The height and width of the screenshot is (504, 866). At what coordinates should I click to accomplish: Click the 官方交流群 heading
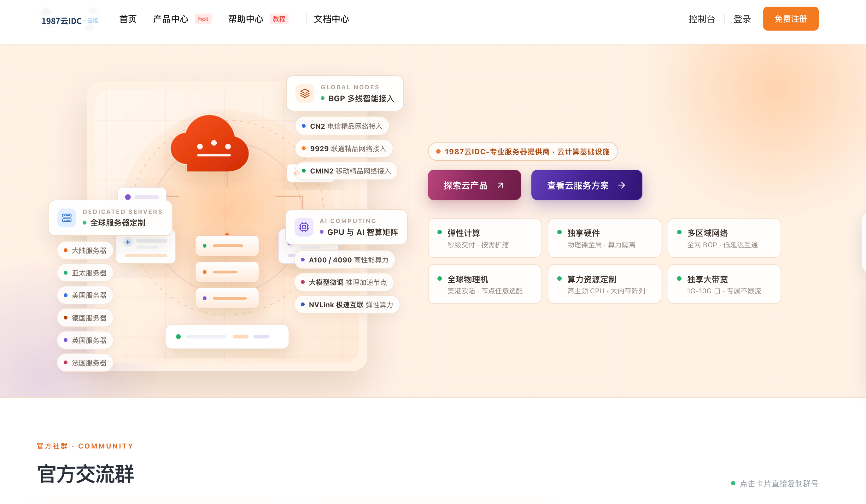[85, 474]
